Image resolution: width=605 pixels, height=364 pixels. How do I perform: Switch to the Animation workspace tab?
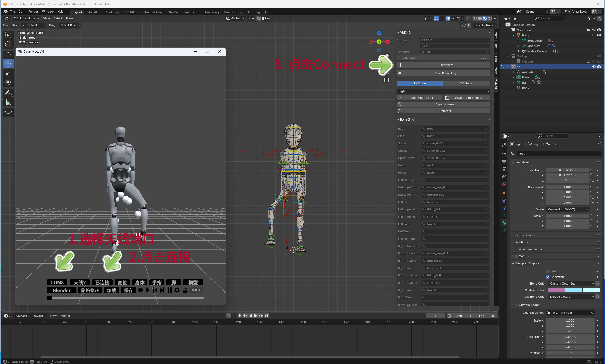[x=192, y=12]
